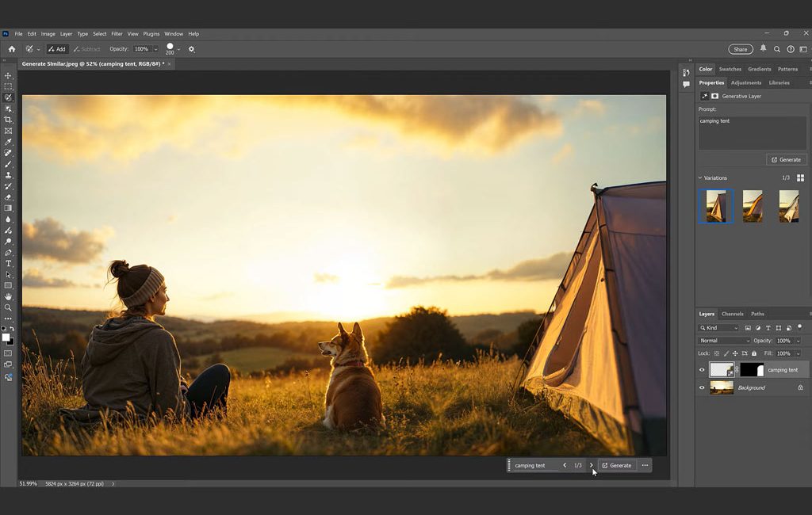Click the lock all pixels icon
The height and width of the screenshot is (515, 812).
tap(754, 353)
